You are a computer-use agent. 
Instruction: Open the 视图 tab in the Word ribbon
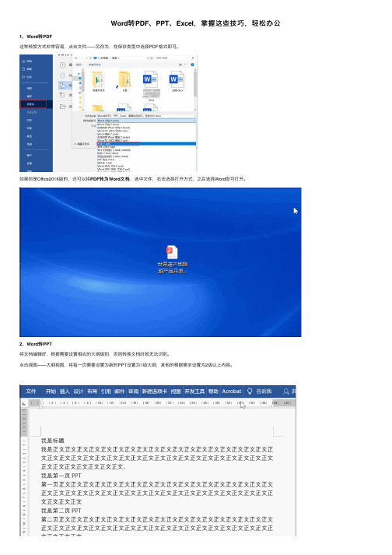point(176,391)
